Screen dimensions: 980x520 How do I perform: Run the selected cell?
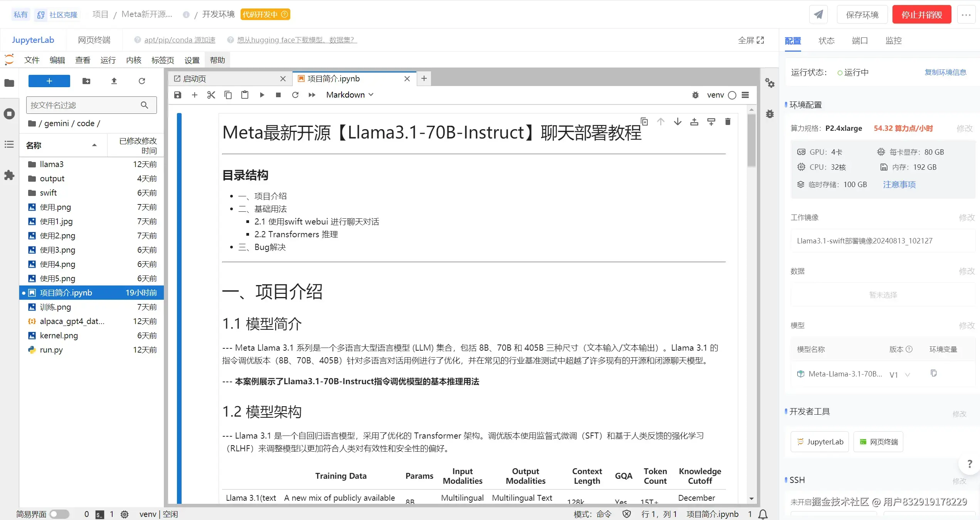click(262, 95)
